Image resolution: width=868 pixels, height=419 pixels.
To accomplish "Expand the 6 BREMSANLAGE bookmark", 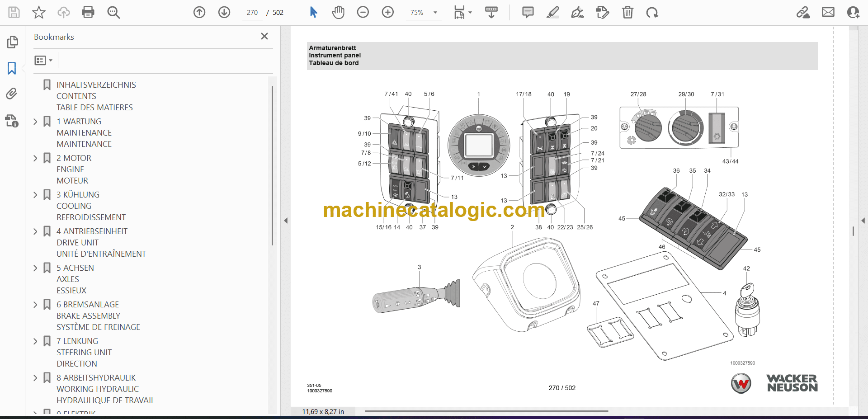I will click(35, 305).
